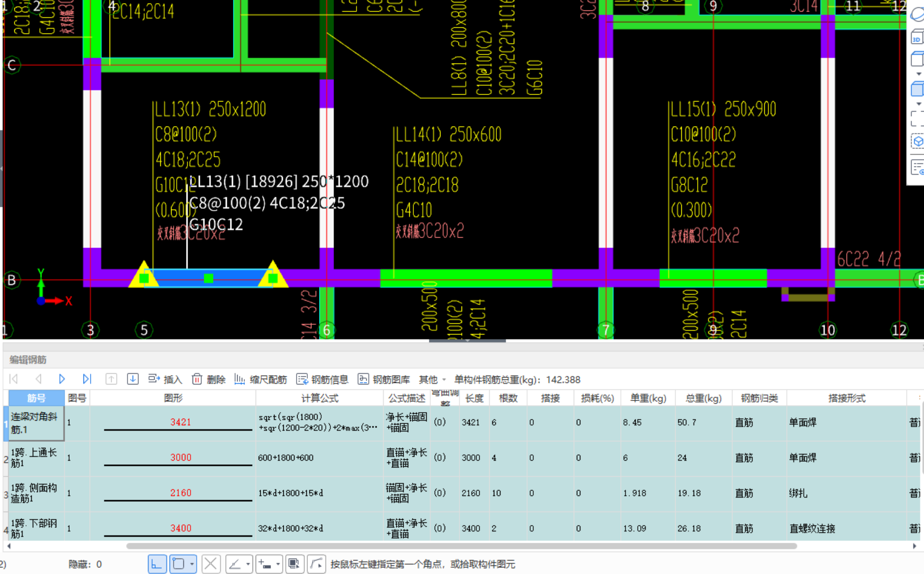Click the list view settings icon in sidebar
924x574 pixels.
[x=917, y=167]
